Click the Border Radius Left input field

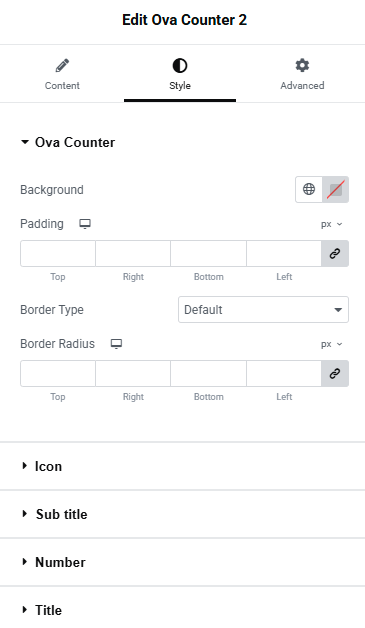(284, 374)
